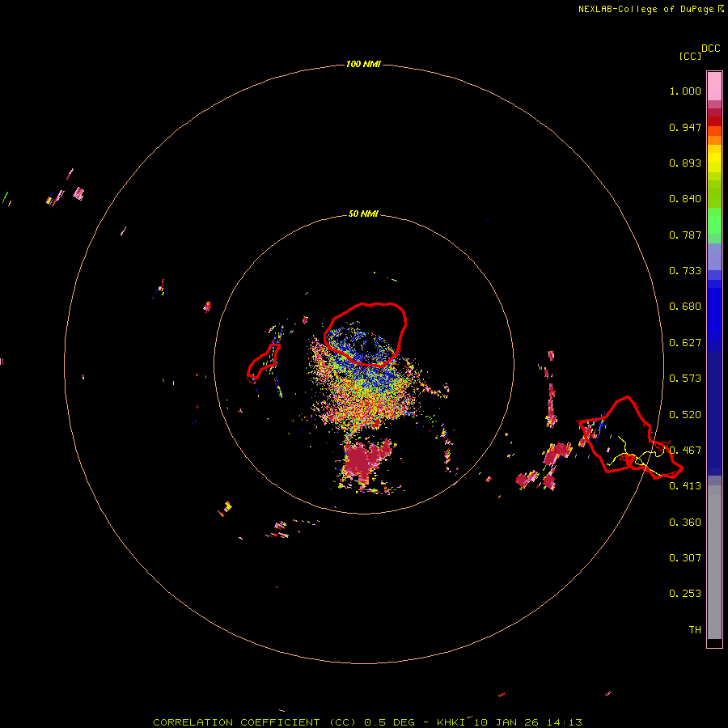728x728 pixels.
Task: Click the large crimson echo blob south of radar
Action: click(366, 459)
